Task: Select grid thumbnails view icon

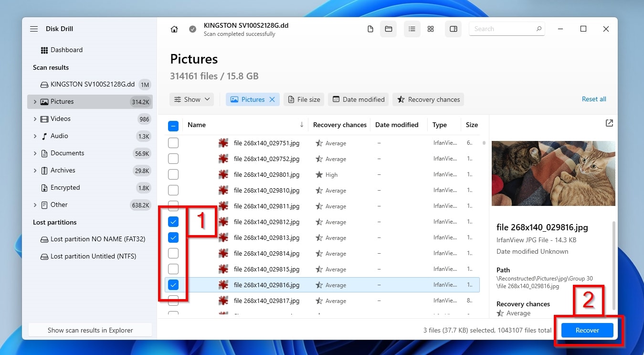Action: pyautogui.click(x=431, y=29)
